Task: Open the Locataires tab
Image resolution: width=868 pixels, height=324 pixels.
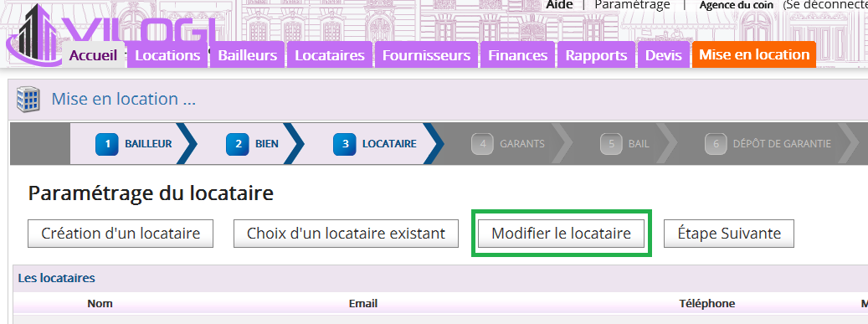Action: pos(330,55)
